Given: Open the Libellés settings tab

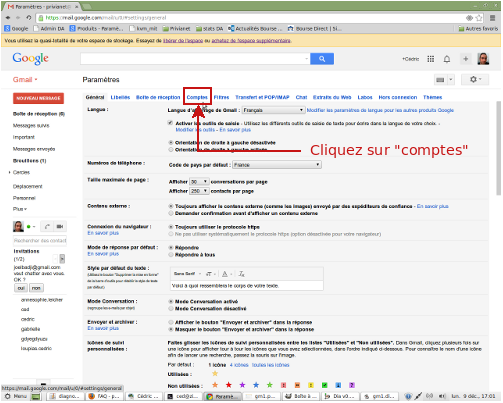Looking at the screenshot, I should coord(120,97).
